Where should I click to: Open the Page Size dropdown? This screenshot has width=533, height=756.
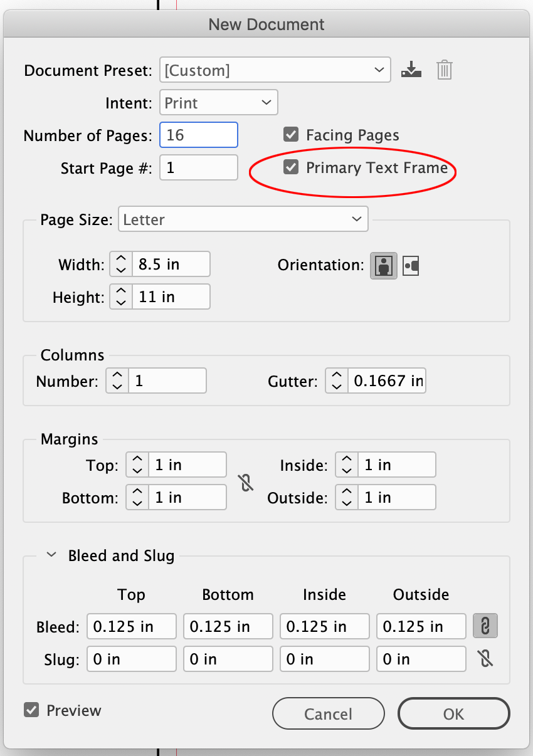[x=243, y=219]
